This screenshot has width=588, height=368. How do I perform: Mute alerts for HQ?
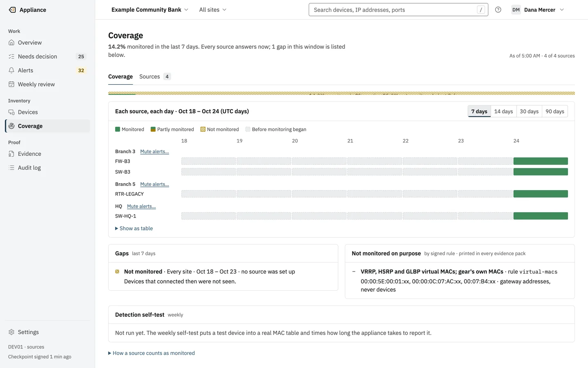pyautogui.click(x=141, y=206)
